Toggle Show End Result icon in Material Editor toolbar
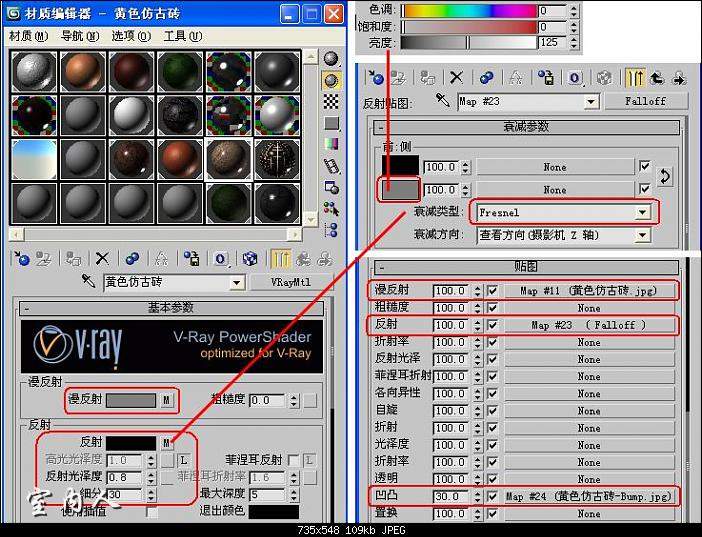 [x=281, y=259]
